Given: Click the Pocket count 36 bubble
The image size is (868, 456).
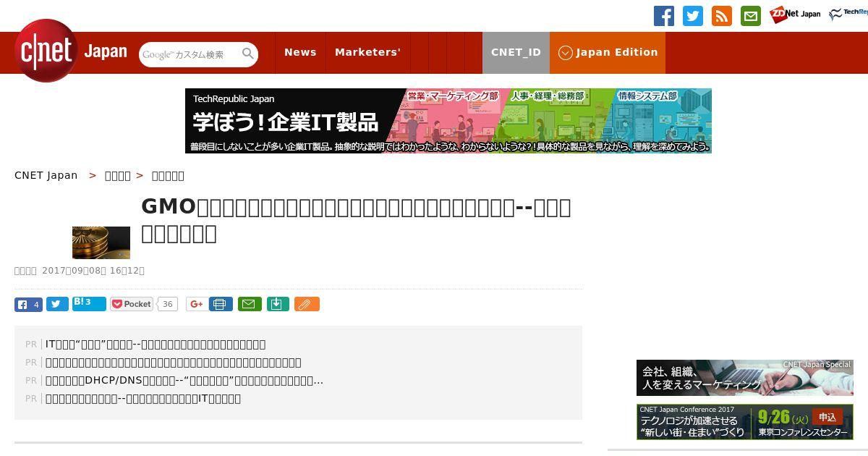Looking at the screenshot, I should point(168,304).
